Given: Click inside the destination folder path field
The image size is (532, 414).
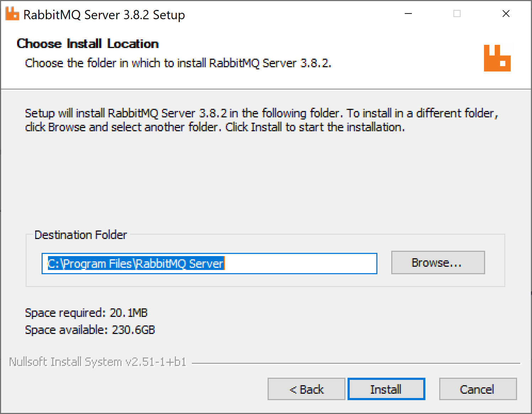Looking at the screenshot, I should 209,263.
